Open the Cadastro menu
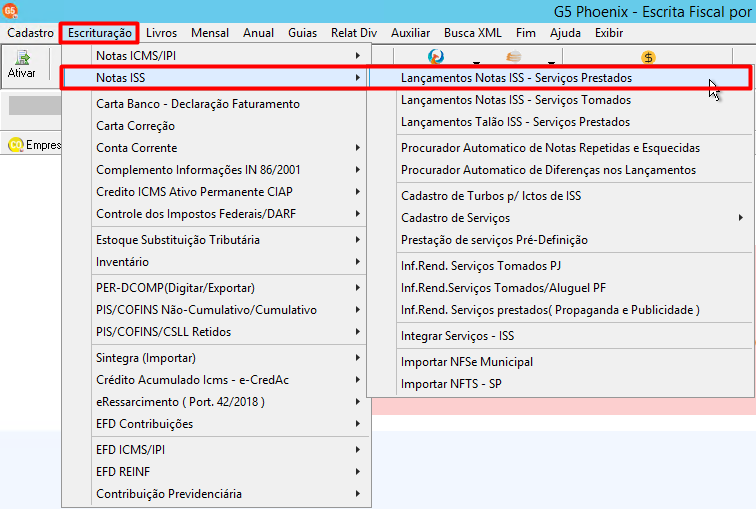Screen dimensions: 756x509 pyautogui.click(x=30, y=33)
